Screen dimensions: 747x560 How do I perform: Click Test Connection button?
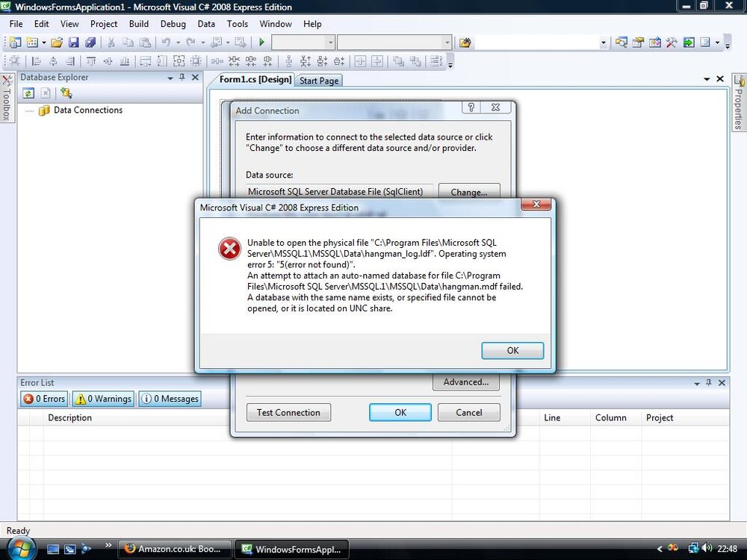[288, 412]
